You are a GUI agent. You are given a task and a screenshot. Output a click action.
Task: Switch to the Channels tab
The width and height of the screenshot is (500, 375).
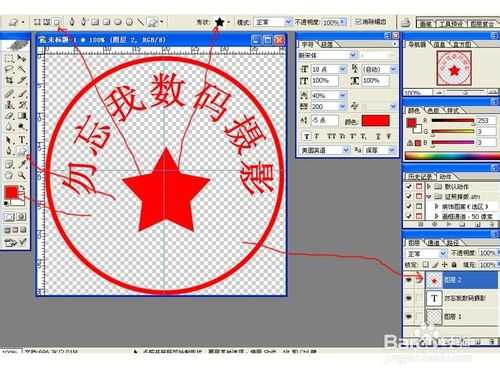[x=433, y=243]
